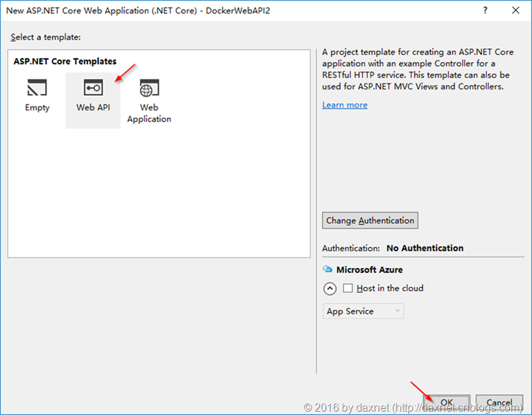Click the Web API template description text
This screenshot has width=532, height=415.
pyautogui.click(x=418, y=69)
